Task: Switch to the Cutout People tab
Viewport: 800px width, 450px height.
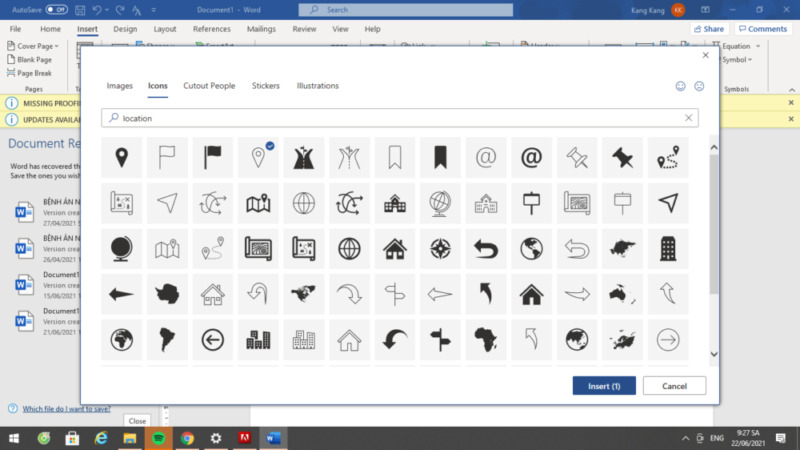Action: coord(209,86)
